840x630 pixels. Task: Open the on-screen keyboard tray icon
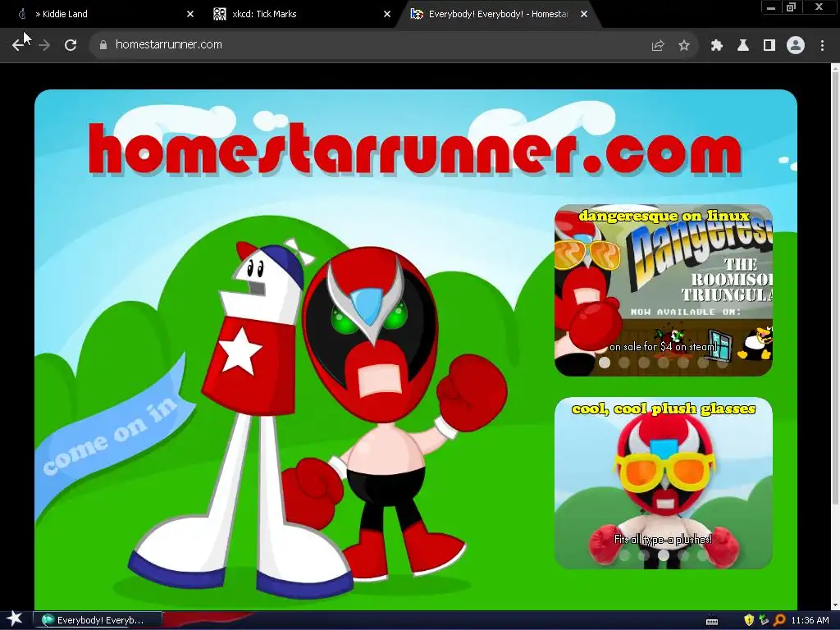(712, 621)
